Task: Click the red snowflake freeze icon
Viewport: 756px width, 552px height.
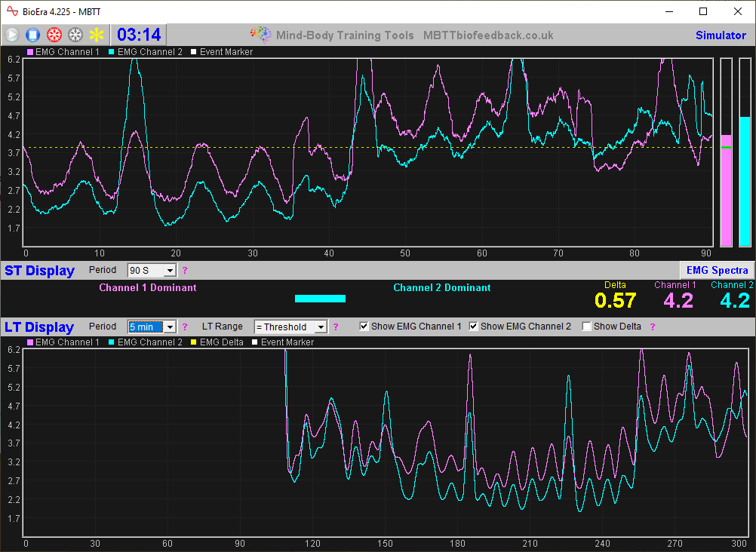Action: pyautogui.click(x=53, y=34)
